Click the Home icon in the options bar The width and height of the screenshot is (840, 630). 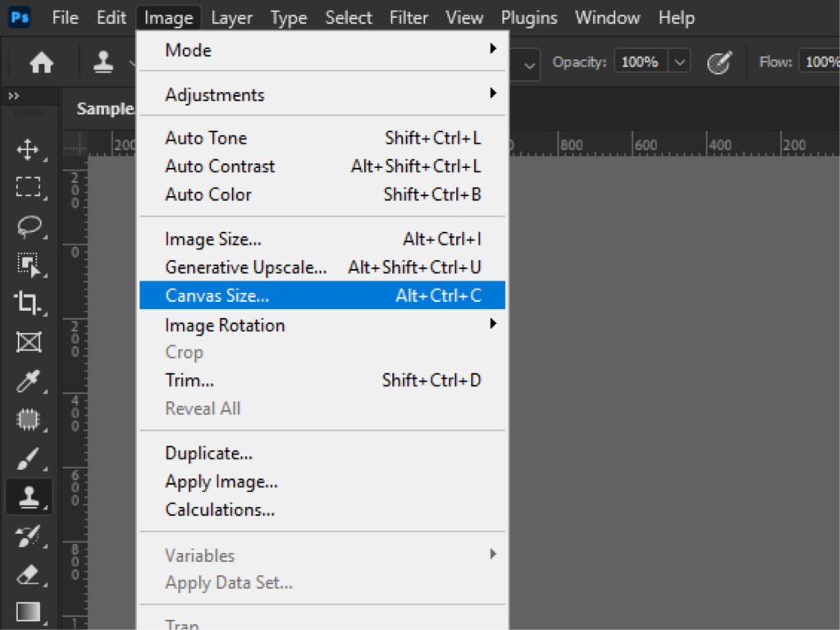(41, 62)
